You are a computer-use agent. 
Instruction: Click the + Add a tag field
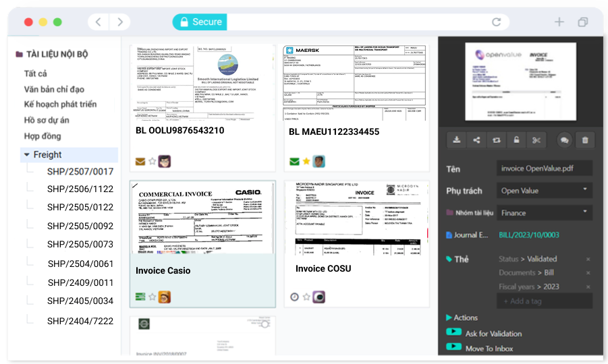545,301
